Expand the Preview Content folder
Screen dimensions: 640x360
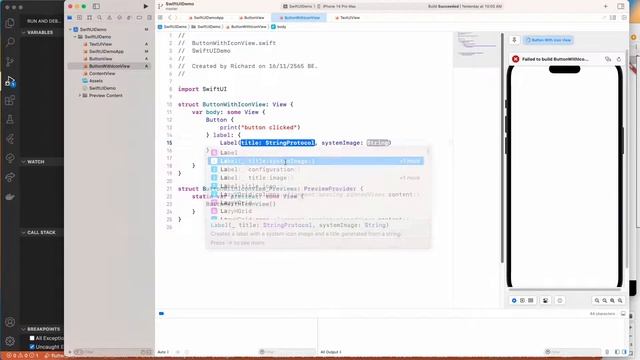pos(80,96)
